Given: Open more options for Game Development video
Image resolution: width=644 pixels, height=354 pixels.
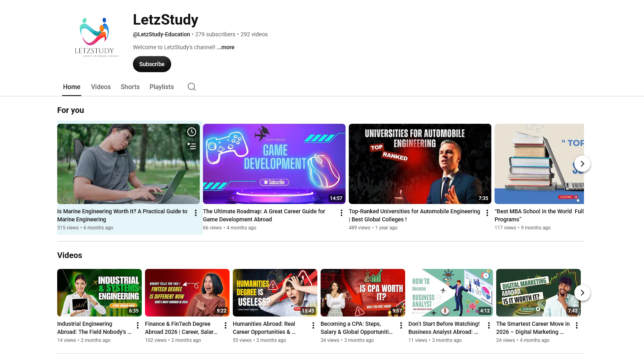Looking at the screenshot, I should [x=342, y=213].
